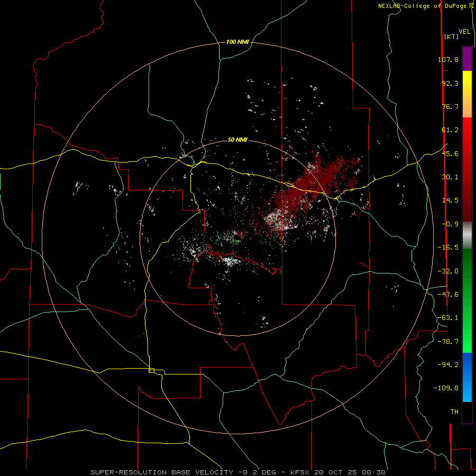Viewport: 476px width, 476px height.
Task: Click the gray near-zero color bar segment
Action: 467,234
